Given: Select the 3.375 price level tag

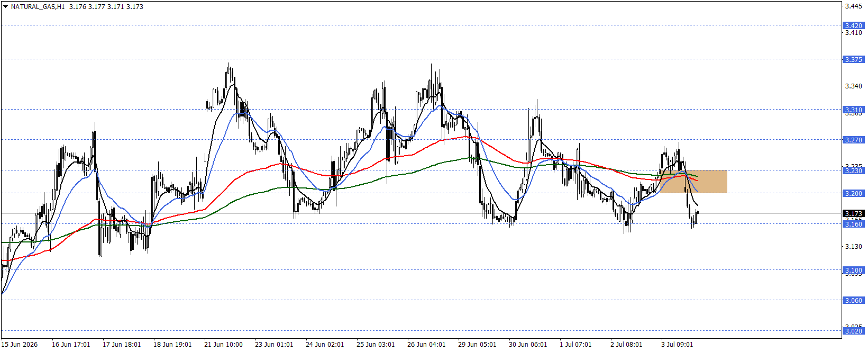Looking at the screenshot, I should click(853, 59).
